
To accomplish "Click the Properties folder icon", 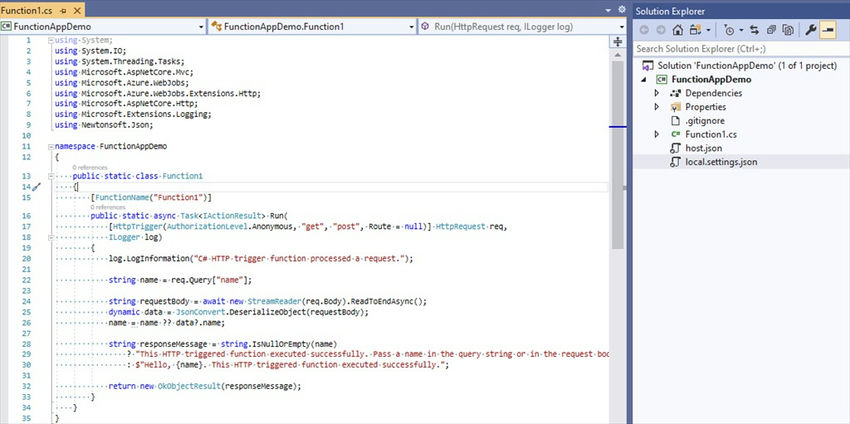I will (x=675, y=107).
